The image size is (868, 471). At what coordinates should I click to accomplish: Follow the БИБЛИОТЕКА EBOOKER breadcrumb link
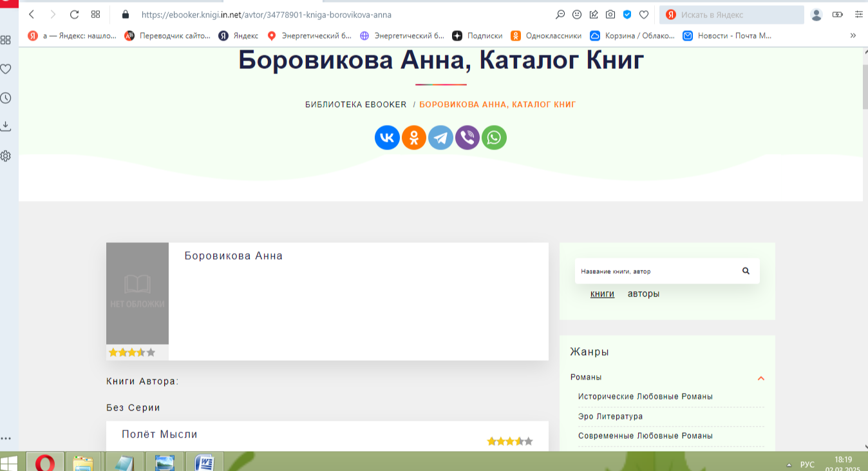click(x=355, y=104)
